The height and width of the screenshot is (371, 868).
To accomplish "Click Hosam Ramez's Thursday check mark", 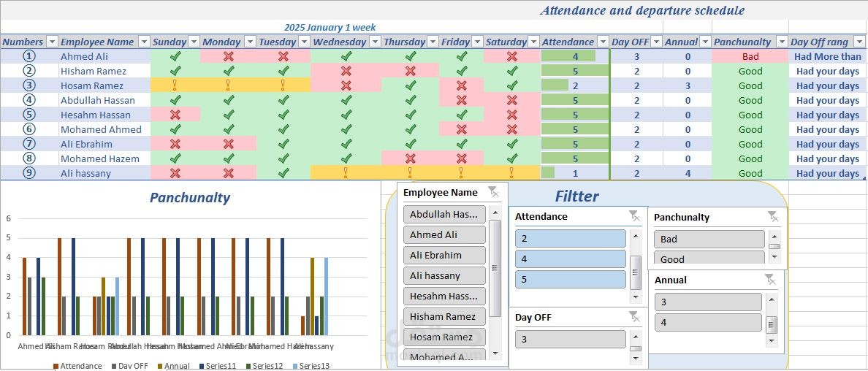I will pos(410,85).
